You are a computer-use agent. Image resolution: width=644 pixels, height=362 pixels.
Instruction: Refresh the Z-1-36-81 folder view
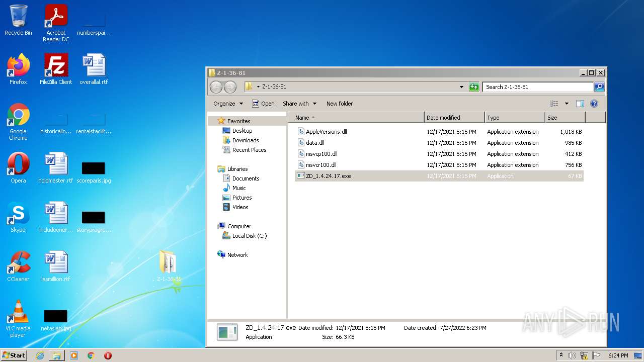click(474, 87)
